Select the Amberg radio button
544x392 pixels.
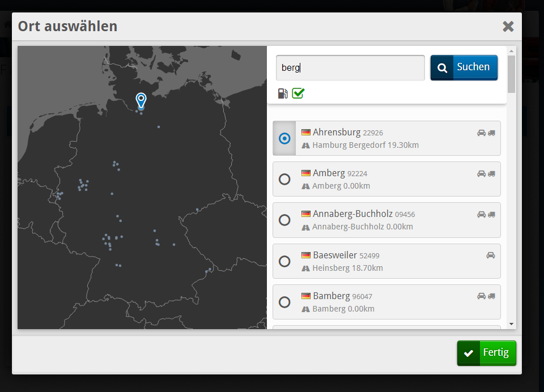point(284,179)
